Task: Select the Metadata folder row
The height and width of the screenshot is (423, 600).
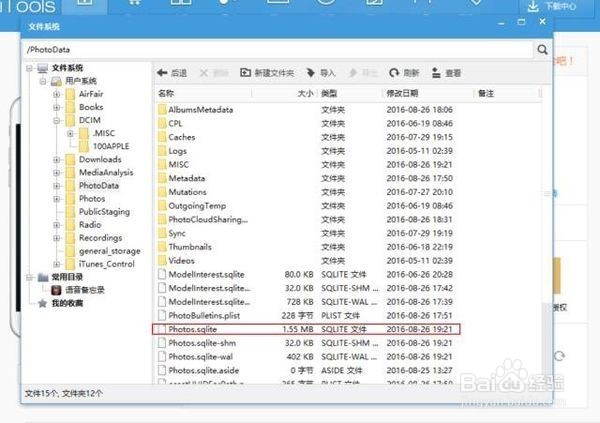Action: [306, 178]
